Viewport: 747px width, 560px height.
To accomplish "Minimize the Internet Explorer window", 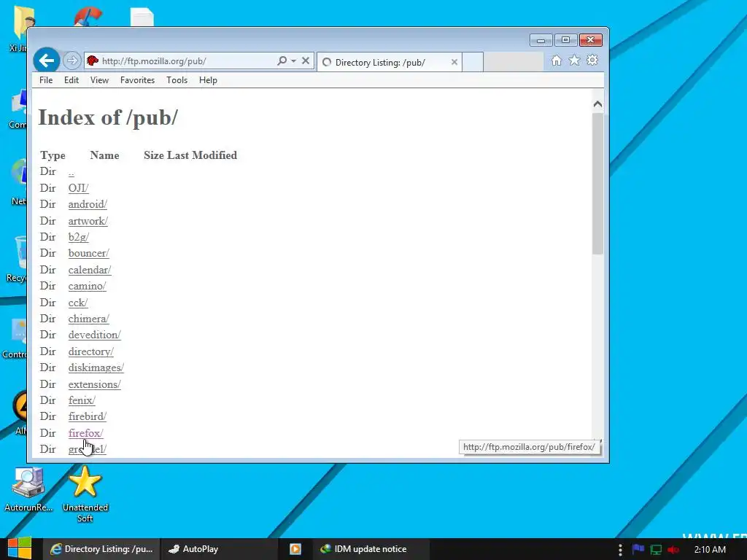I will click(x=541, y=40).
